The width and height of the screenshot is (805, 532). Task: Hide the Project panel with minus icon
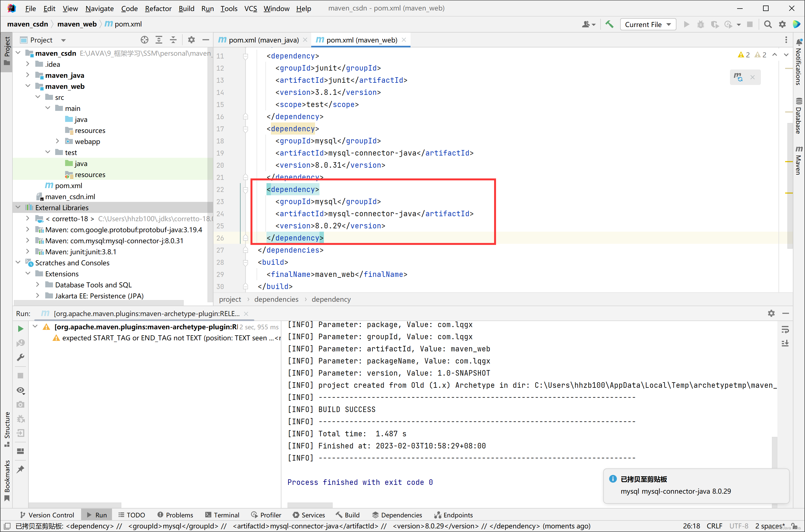pos(206,40)
